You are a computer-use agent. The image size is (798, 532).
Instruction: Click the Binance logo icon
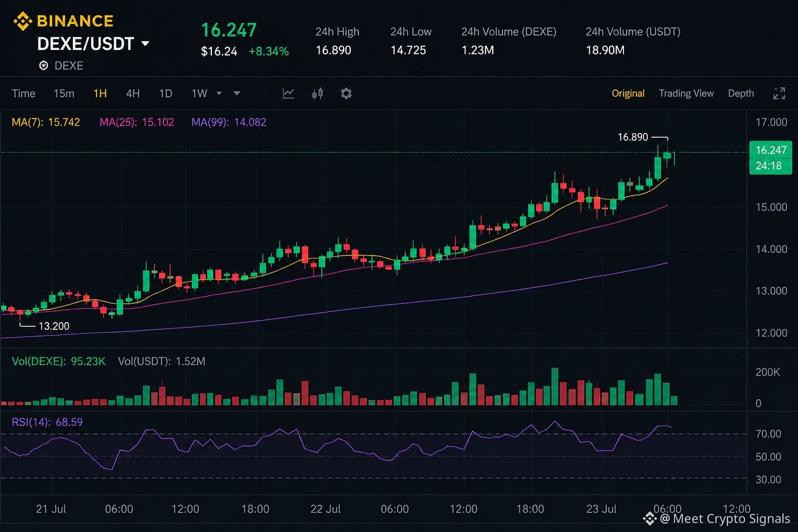[x=22, y=21]
